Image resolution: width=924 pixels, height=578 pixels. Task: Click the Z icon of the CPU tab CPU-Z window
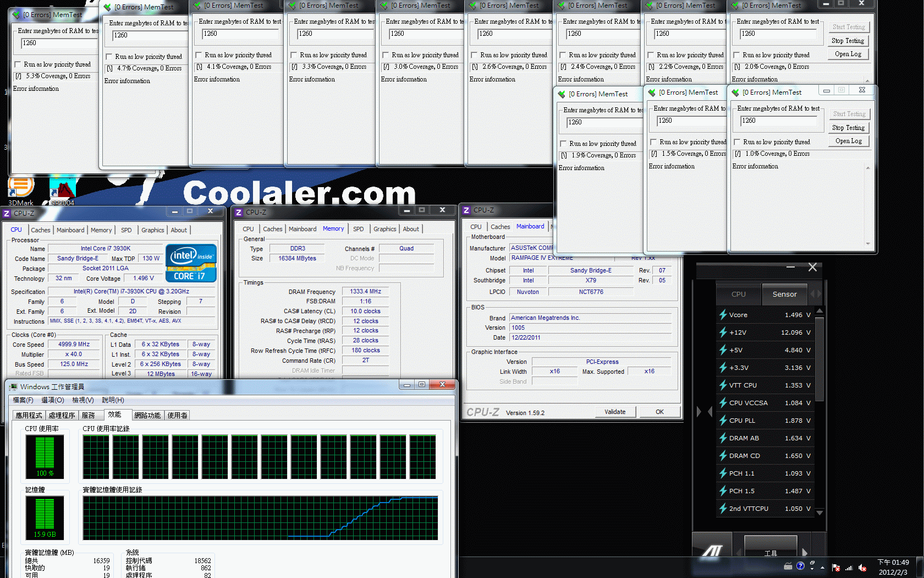coord(7,214)
